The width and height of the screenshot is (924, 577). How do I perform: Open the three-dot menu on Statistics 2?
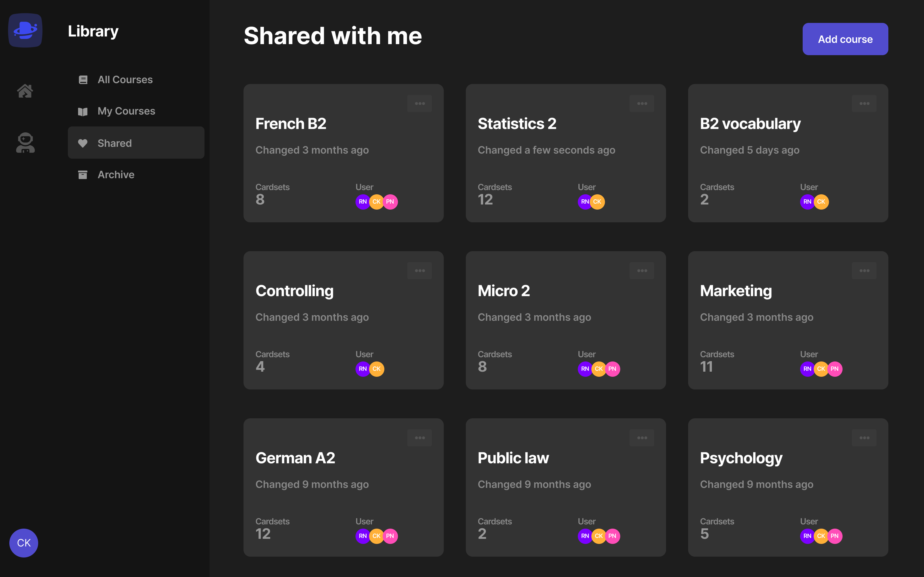tap(642, 104)
